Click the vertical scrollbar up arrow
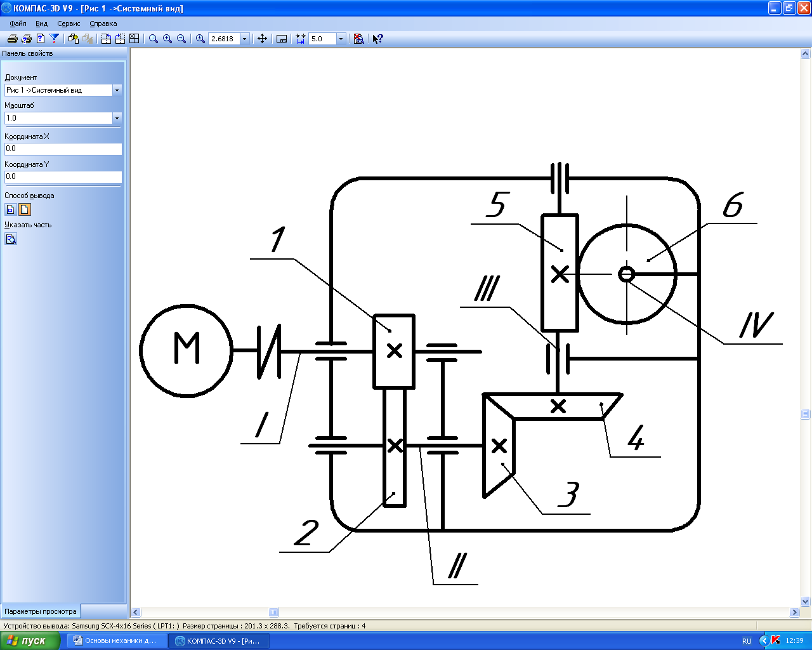 (806, 54)
